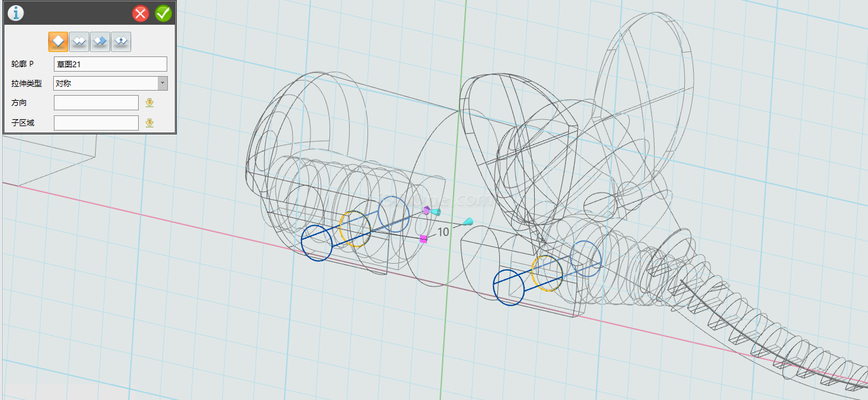Click the extrude dimension value 10
The image size is (868, 400).
point(443,232)
